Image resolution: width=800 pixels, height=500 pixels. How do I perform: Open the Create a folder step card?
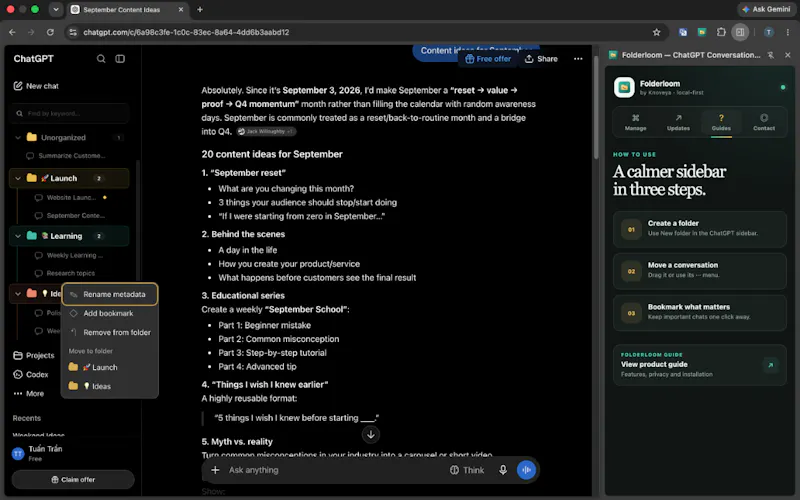point(699,229)
